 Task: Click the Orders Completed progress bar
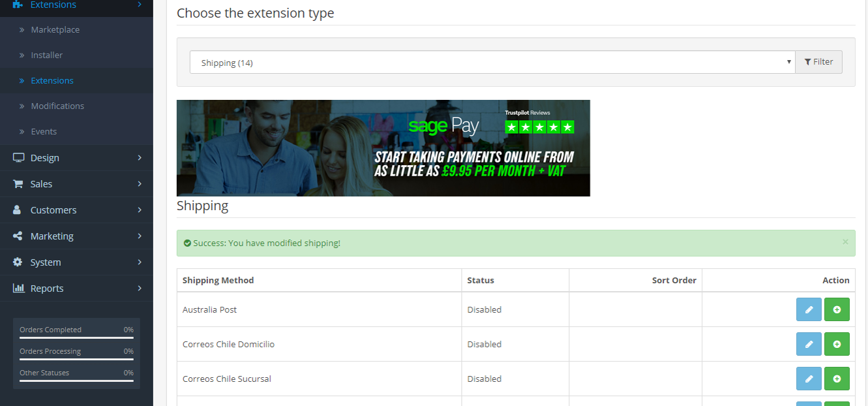[76, 337]
